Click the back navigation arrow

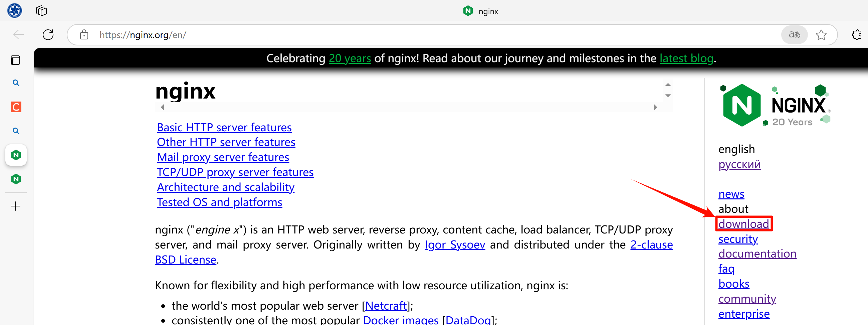(19, 35)
